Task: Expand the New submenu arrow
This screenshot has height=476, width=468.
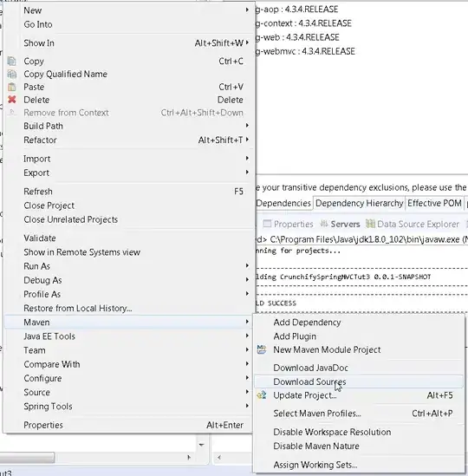Action: pyautogui.click(x=247, y=10)
